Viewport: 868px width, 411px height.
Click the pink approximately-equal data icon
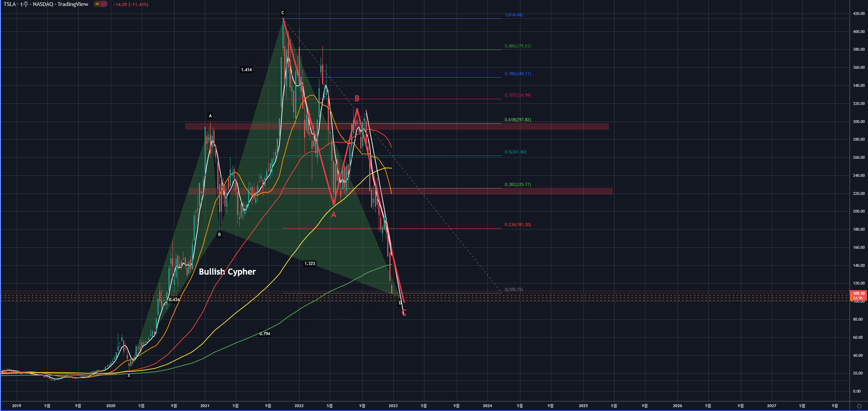(104, 4)
